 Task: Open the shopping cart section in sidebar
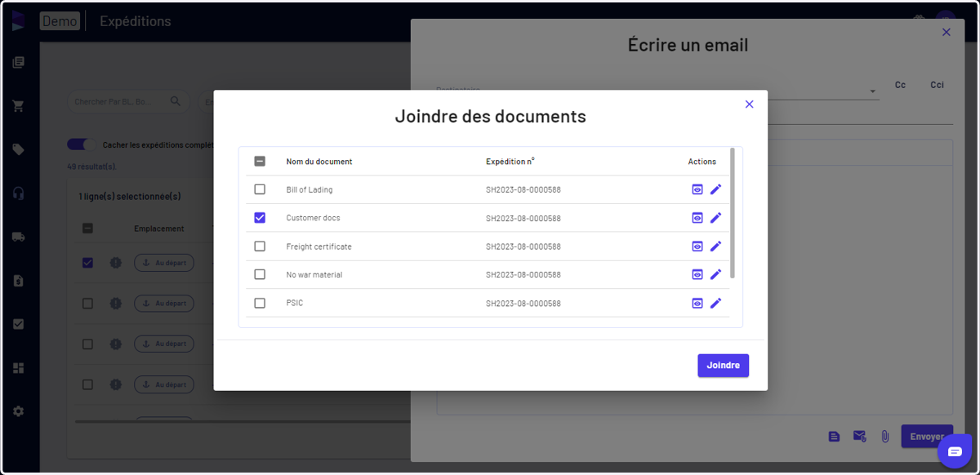[x=18, y=106]
